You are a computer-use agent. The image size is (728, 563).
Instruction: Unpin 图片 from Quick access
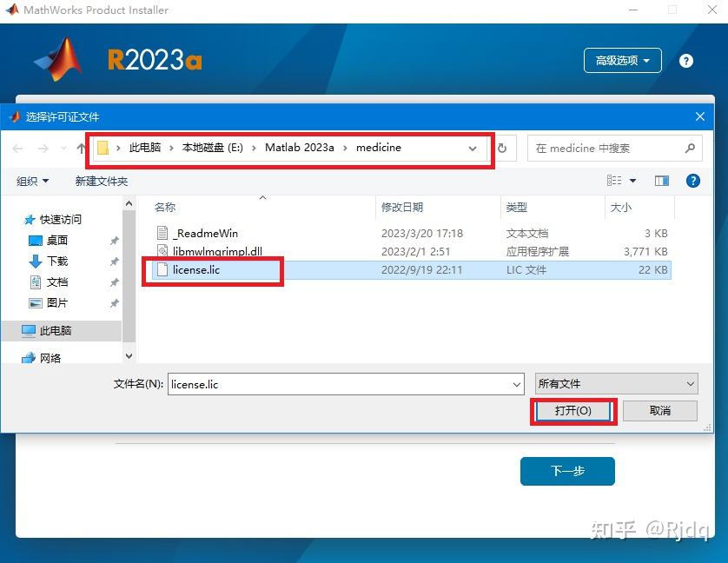pos(113,302)
